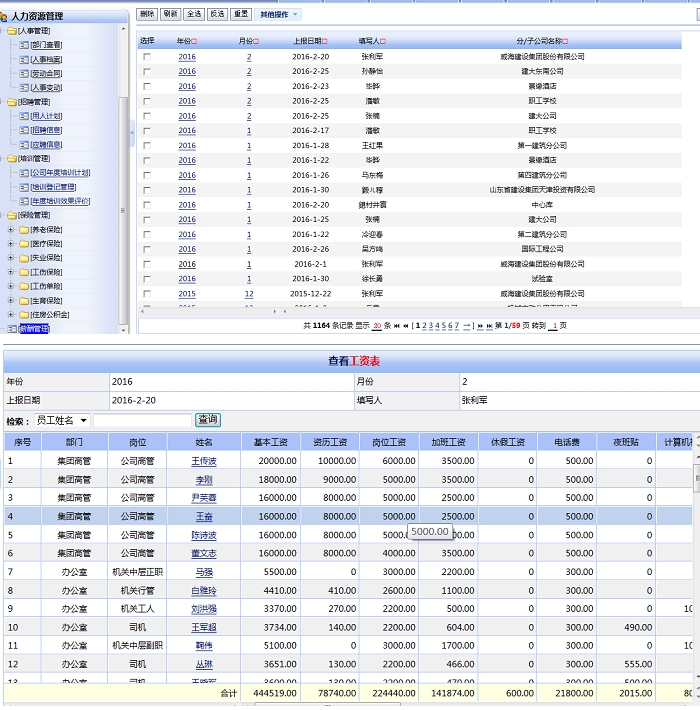Expand the 工伤单险 tree node
The image size is (700, 710).
(11, 286)
